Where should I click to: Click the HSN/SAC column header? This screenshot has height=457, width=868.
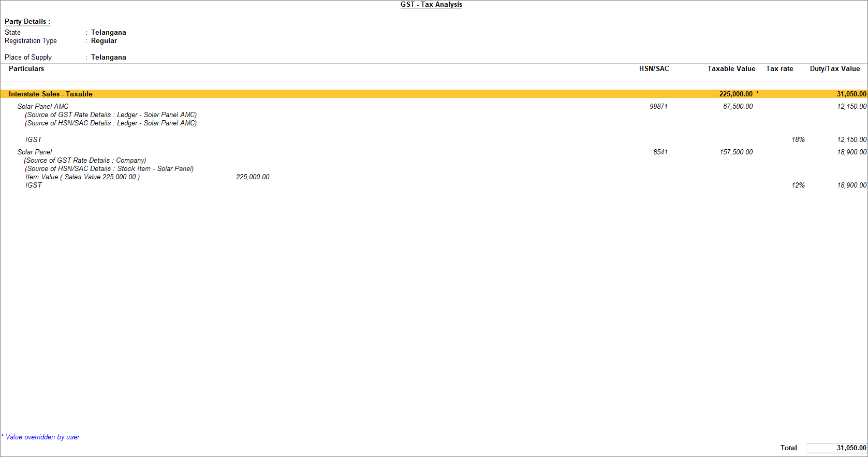coord(654,68)
